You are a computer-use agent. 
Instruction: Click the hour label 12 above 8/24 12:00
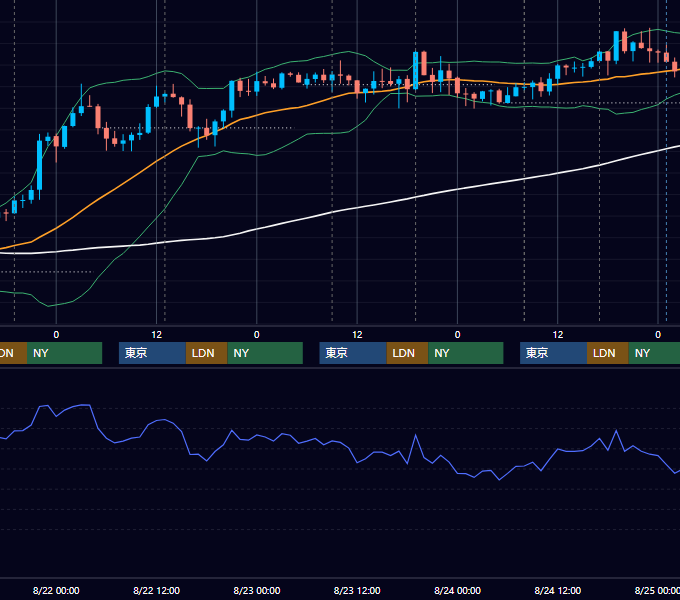558,335
